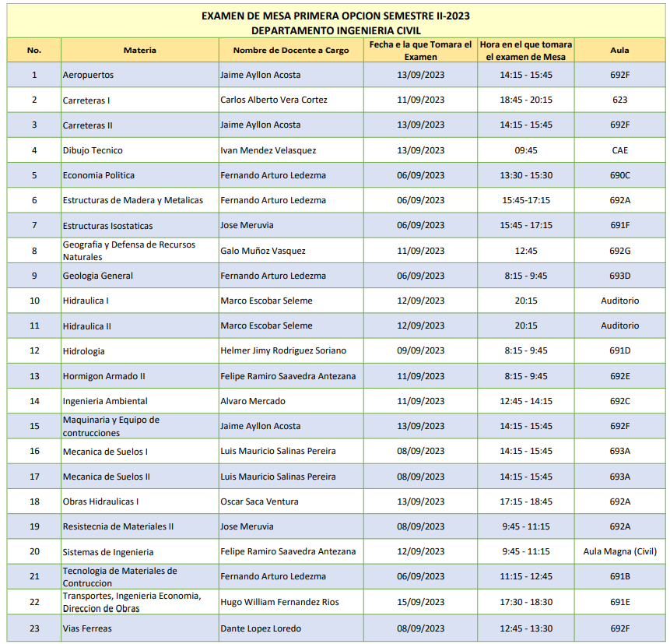Viewport: 670px width, 644px height.
Task: Click the "CAE" classroom cell
Action: click(x=619, y=150)
